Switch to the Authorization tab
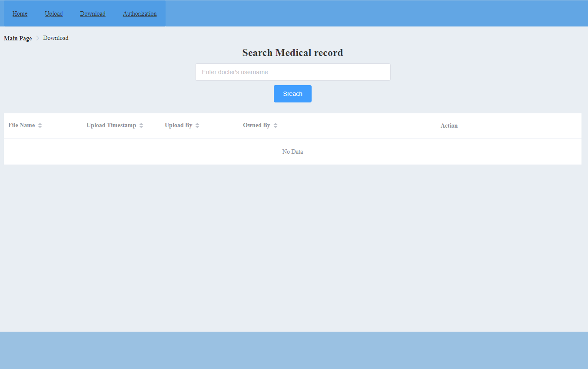This screenshot has width=588, height=369. [x=140, y=13]
